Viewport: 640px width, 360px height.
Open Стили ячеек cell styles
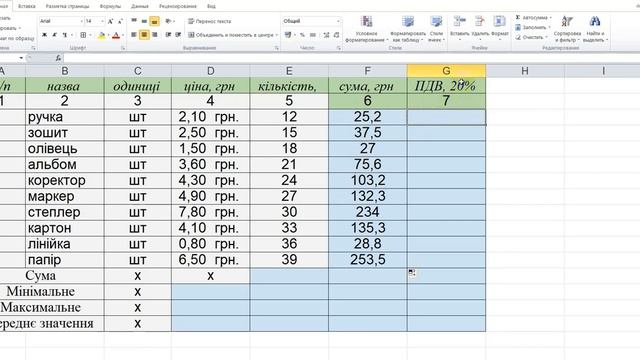tap(436, 29)
